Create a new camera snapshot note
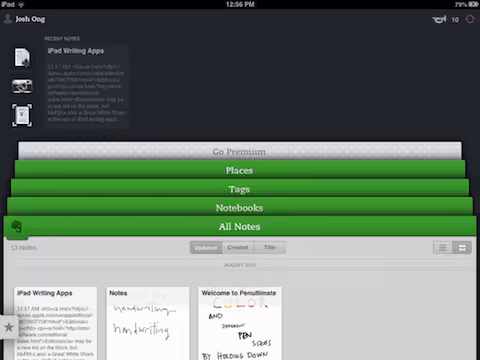This screenshot has height=360, width=480. click(x=22, y=86)
